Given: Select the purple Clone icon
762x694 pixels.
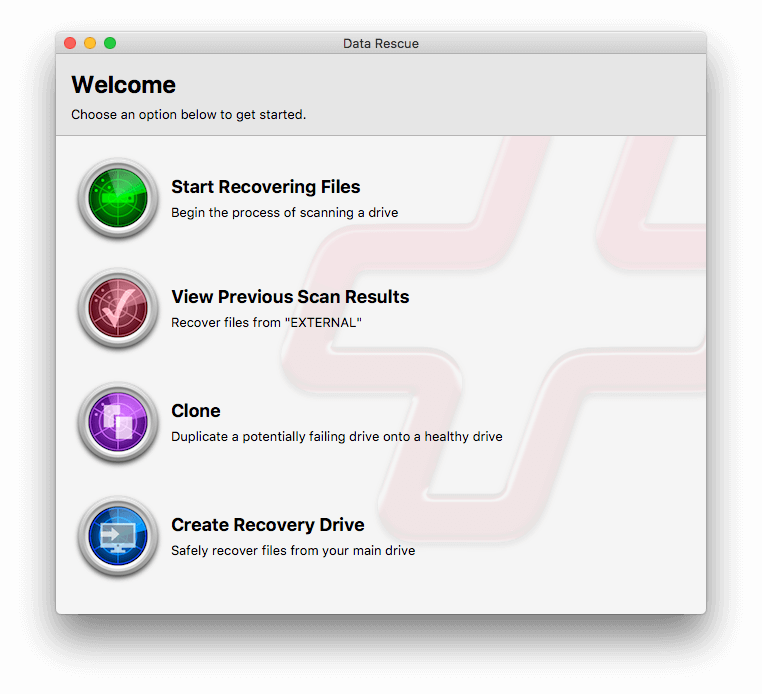Looking at the screenshot, I should (x=118, y=422).
